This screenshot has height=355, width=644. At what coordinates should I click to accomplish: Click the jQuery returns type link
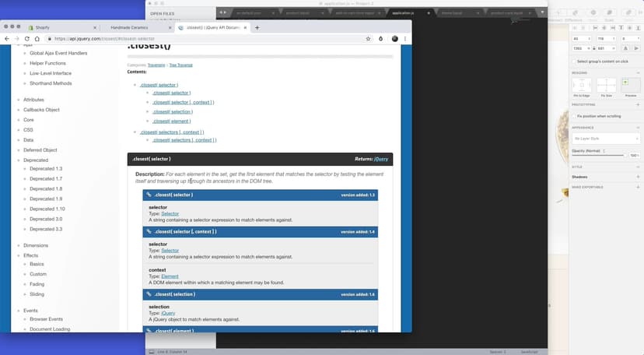click(381, 159)
